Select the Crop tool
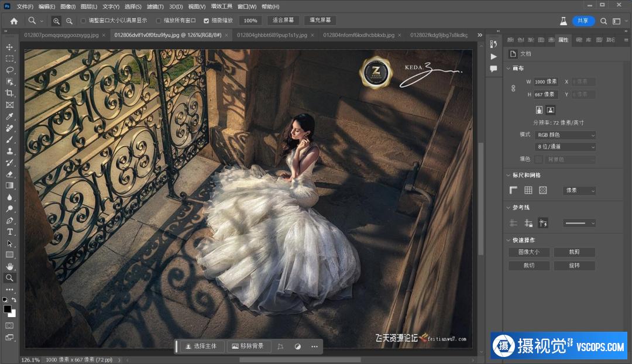The width and height of the screenshot is (632, 364). (x=10, y=93)
